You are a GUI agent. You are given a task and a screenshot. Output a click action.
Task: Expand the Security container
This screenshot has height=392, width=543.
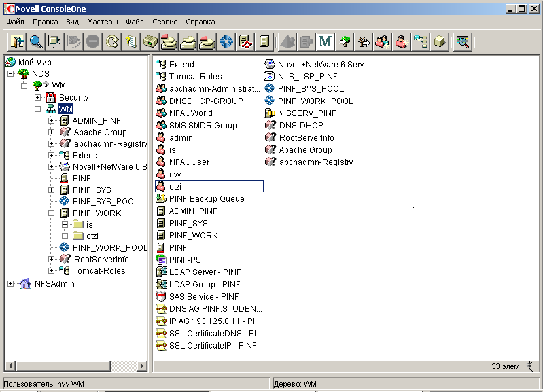pyautogui.click(x=38, y=97)
